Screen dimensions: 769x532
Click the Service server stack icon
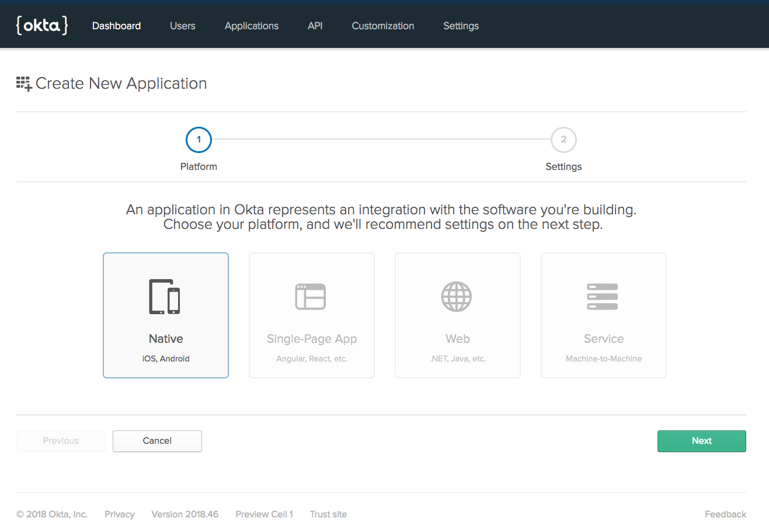[603, 297]
